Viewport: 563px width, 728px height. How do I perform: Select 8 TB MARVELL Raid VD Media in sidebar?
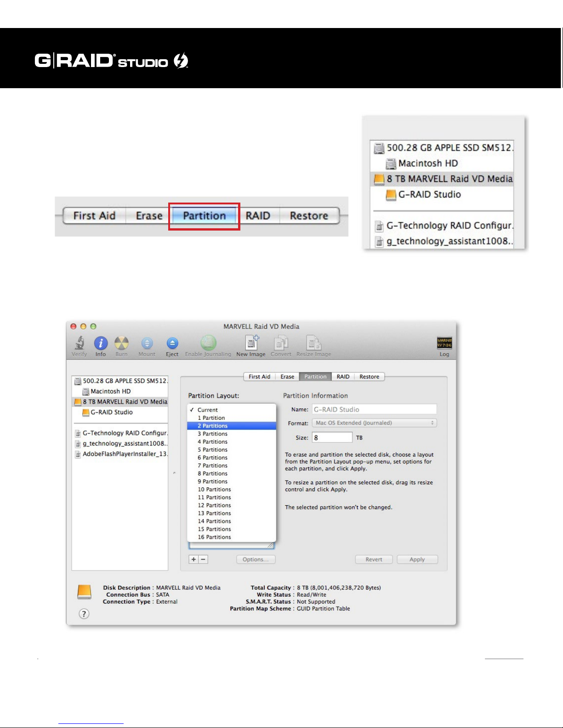coord(120,401)
